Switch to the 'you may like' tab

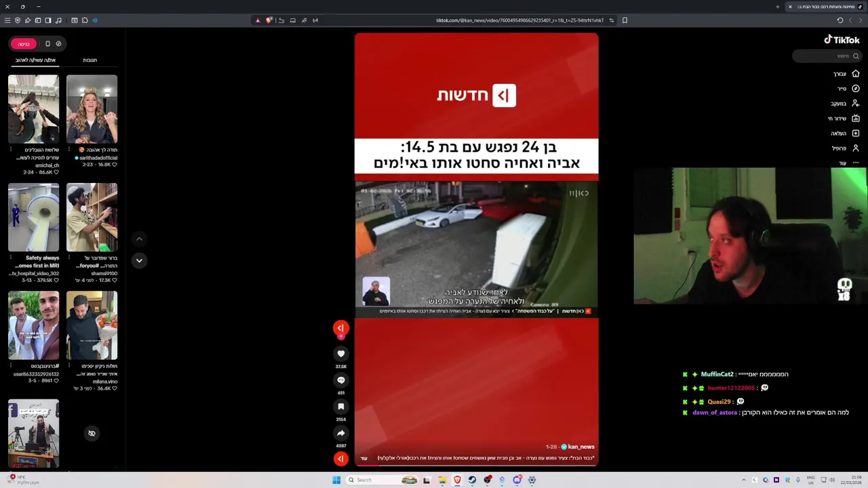pyautogui.click(x=35, y=60)
